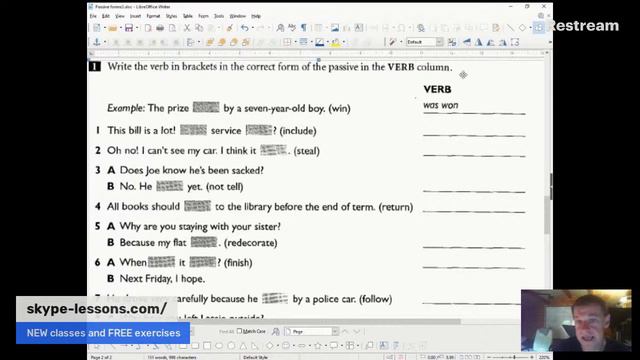Viewport: 640px width, 360px height.
Task: Click the Flip Vertically icon
Action: pos(467,42)
